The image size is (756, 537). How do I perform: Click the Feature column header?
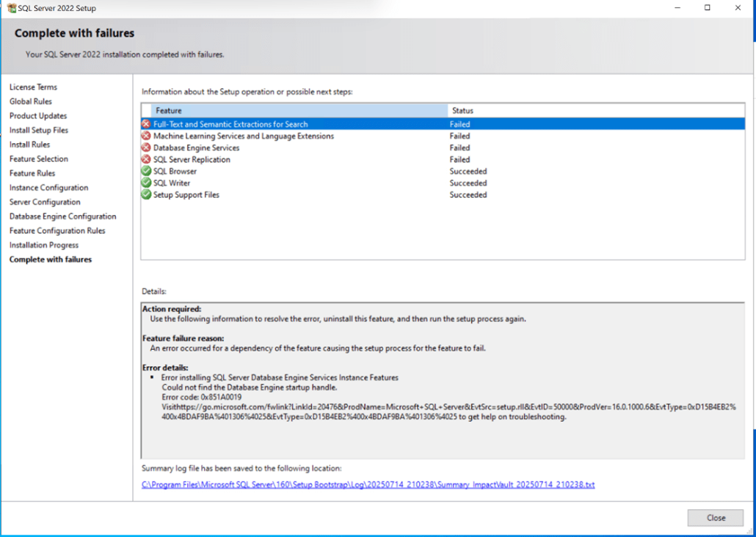[x=299, y=110]
